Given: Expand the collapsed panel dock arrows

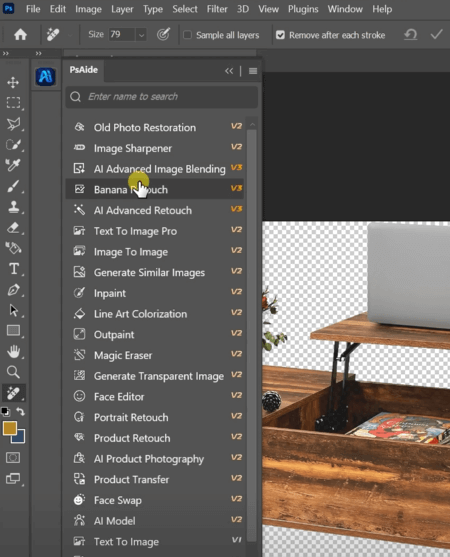Looking at the screenshot, I should pos(38,53).
